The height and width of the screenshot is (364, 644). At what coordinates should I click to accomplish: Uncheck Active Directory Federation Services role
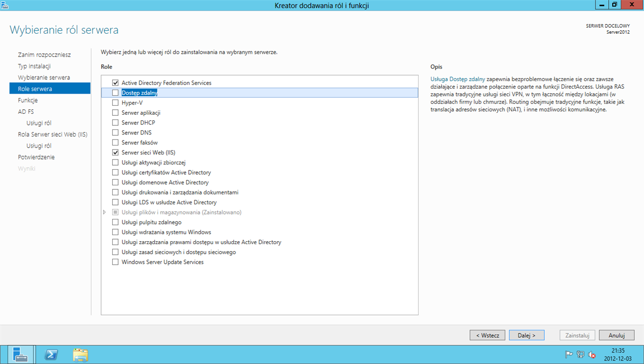click(x=115, y=83)
